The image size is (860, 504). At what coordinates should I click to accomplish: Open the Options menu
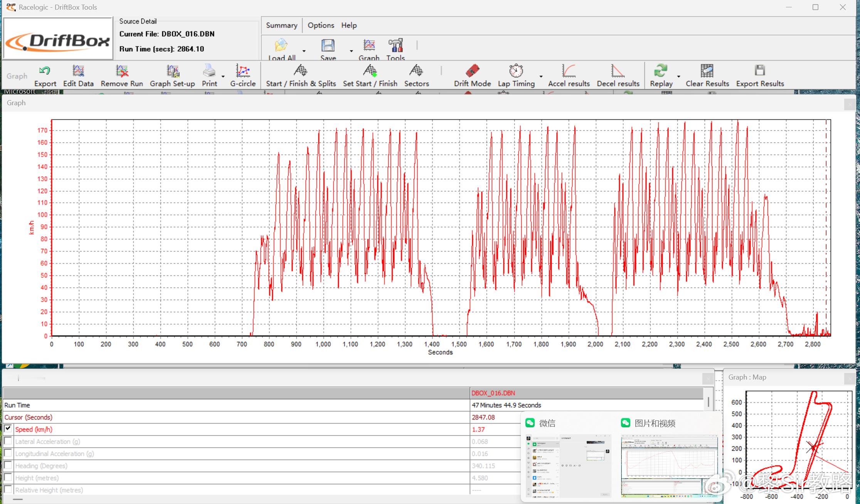321,25
